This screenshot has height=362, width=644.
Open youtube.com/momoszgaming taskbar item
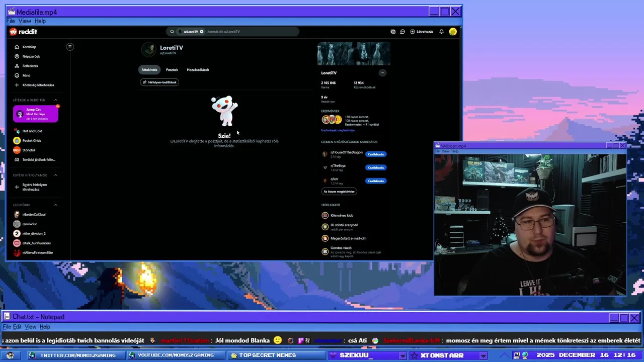click(x=176, y=355)
